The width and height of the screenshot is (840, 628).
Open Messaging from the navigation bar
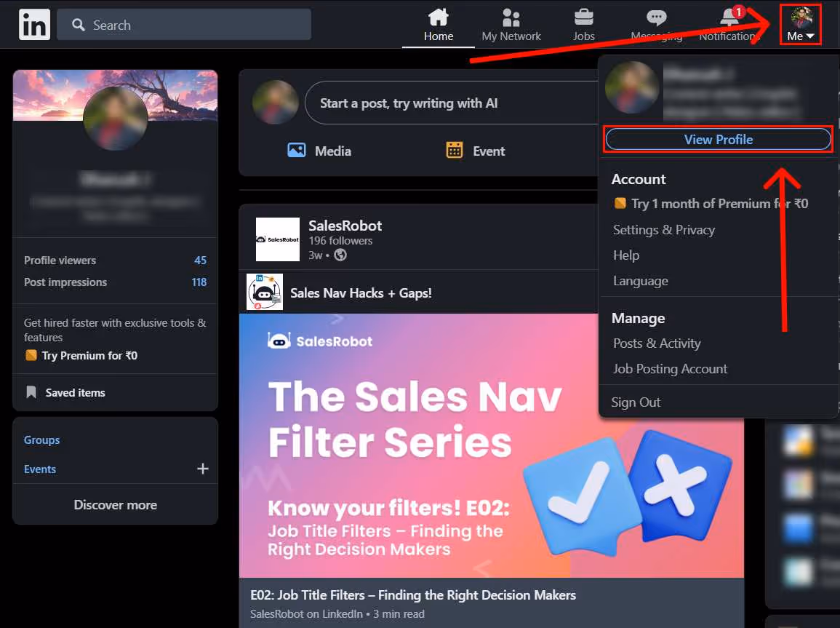(x=655, y=18)
